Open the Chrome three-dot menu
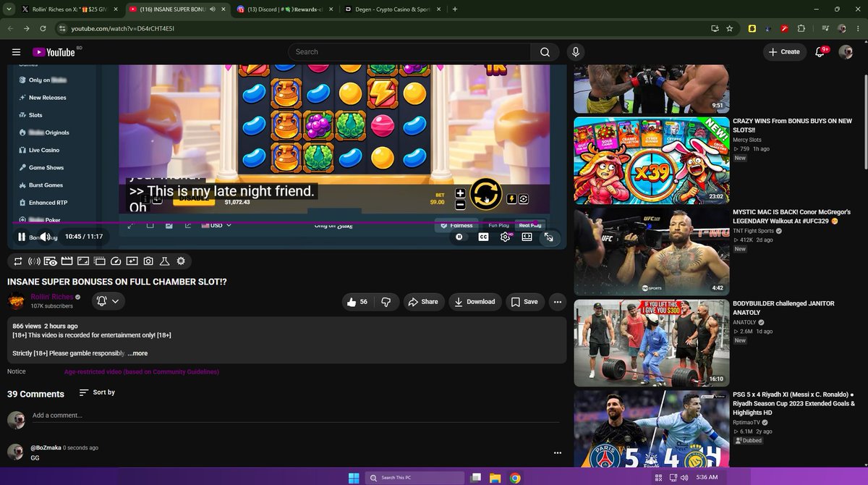868x485 pixels. (x=859, y=28)
